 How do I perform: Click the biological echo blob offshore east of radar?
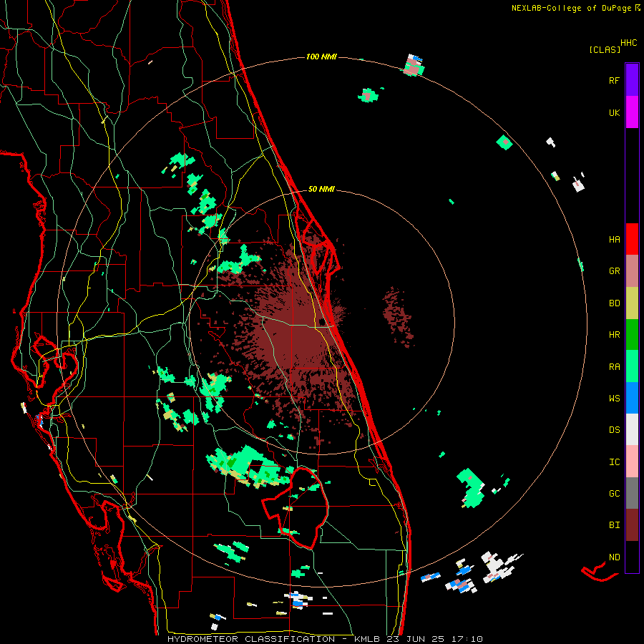pos(398,316)
